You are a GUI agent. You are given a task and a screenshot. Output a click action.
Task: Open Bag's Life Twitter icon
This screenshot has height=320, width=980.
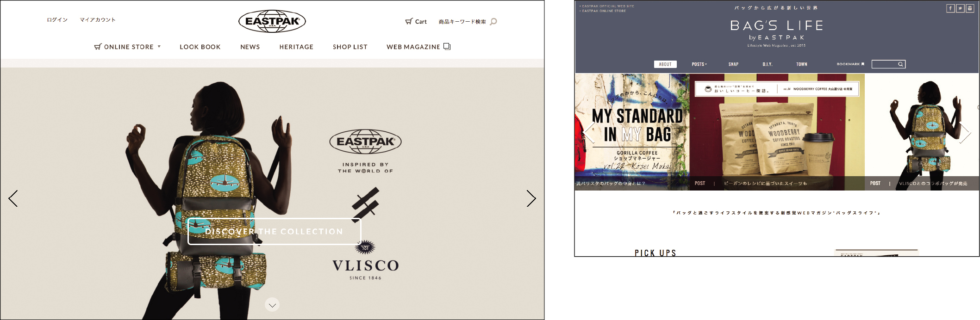click(960, 8)
